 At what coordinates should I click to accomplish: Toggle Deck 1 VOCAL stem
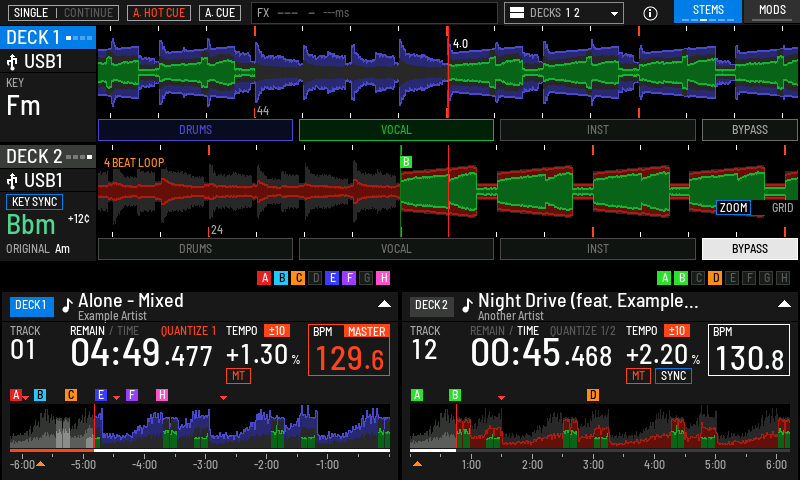(x=396, y=130)
